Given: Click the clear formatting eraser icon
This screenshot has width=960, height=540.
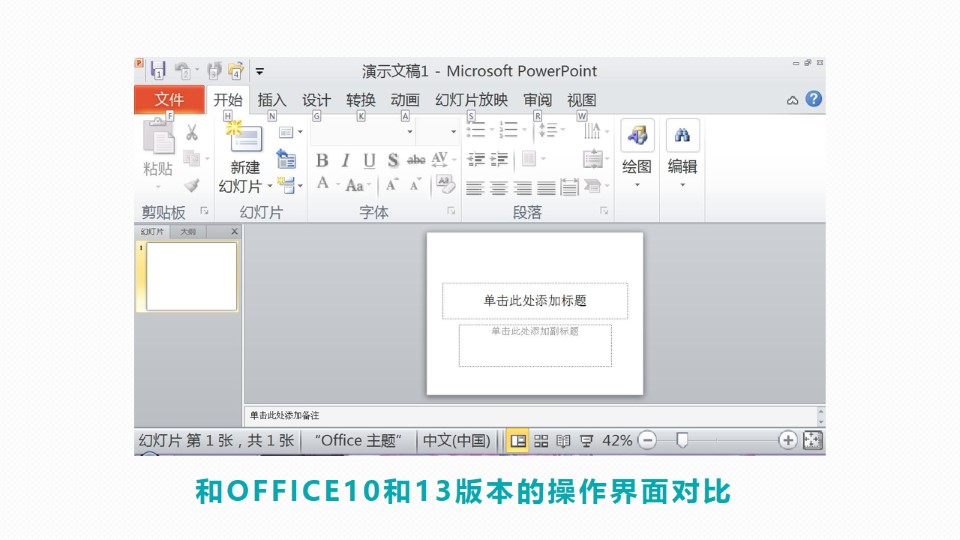Looking at the screenshot, I should pyautogui.click(x=446, y=184).
